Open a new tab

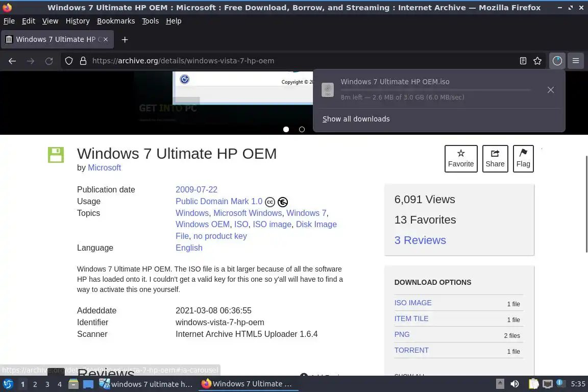[125, 39]
